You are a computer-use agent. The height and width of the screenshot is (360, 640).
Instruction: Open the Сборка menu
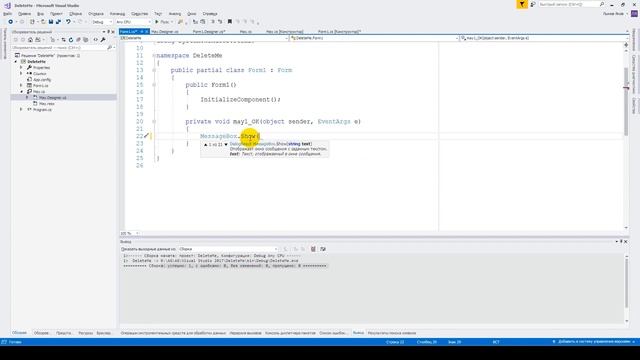pyautogui.click(x=76, y=14)
